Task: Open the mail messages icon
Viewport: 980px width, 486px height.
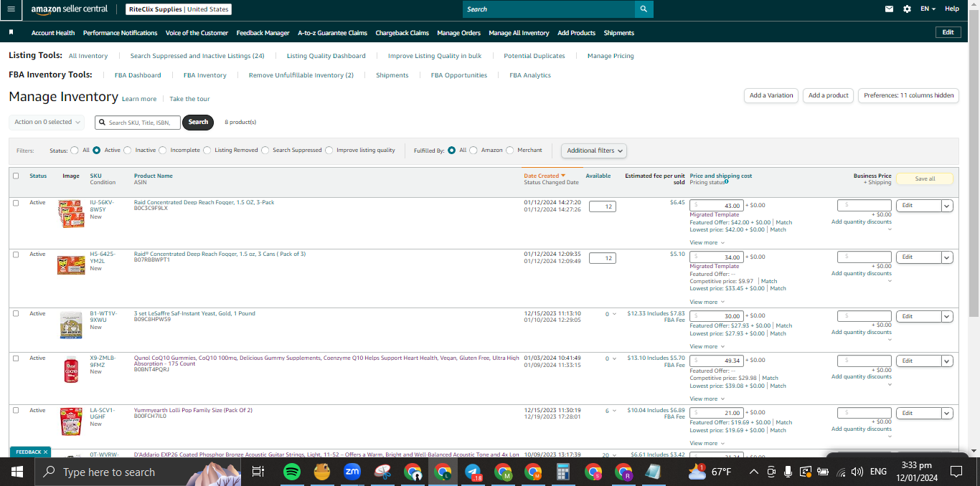Action: 890,9
